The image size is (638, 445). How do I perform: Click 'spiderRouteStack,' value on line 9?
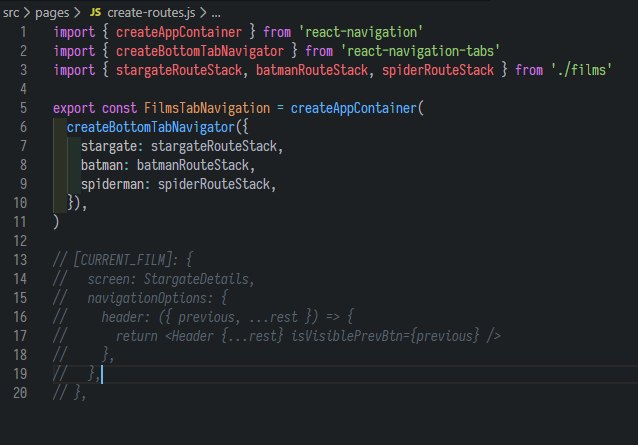coord(217,184)
